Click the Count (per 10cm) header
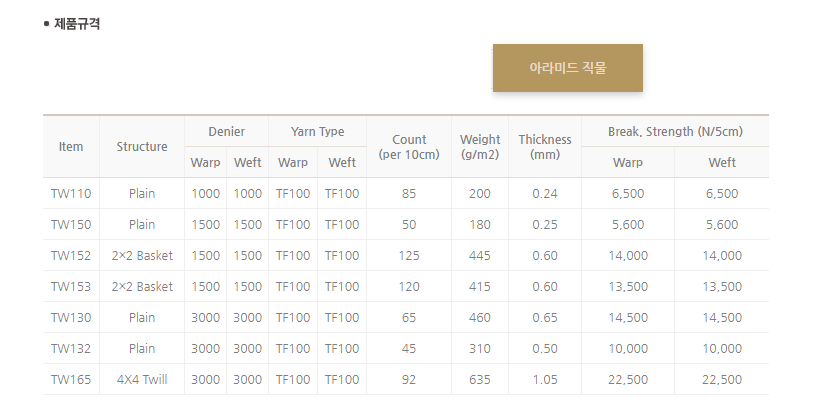816x410 pixels. 409,147
